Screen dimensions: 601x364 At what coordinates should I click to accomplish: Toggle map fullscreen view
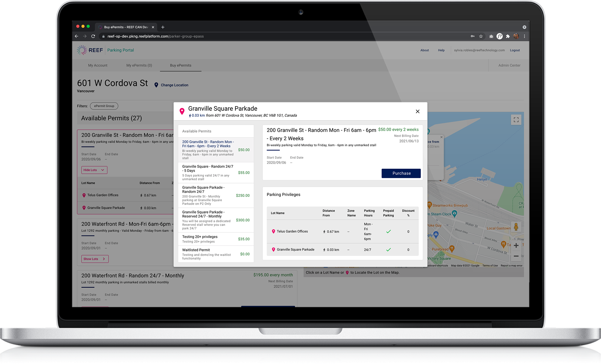[x=516, y=120]
